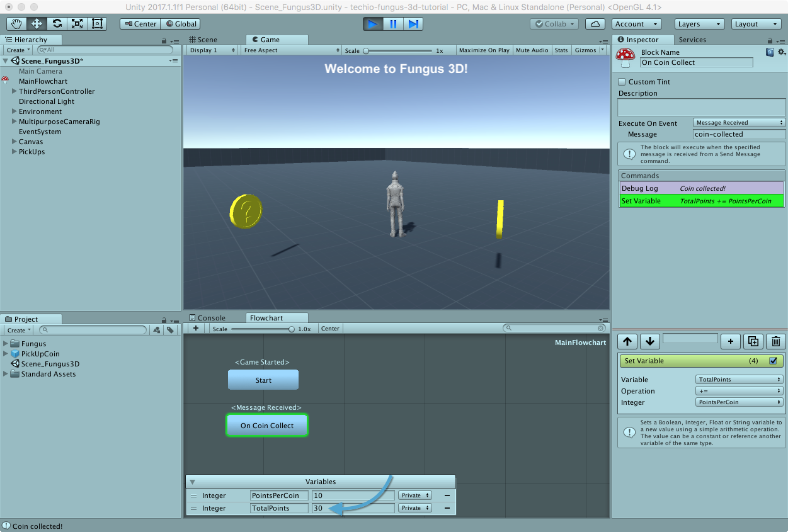Screen dimensions: 788x532
Task: Add a new block in Flowchart toolbar
Action: tap(196, 329)
